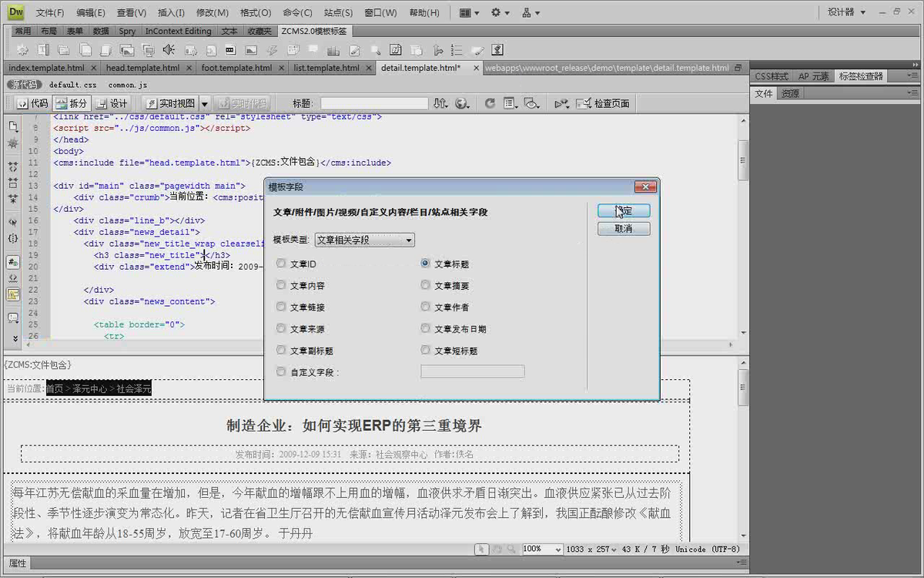The height and width of the screenshot is (578, 924).
Task: Choose the 文章发布日期 radio button
Action: pos(425,328)
